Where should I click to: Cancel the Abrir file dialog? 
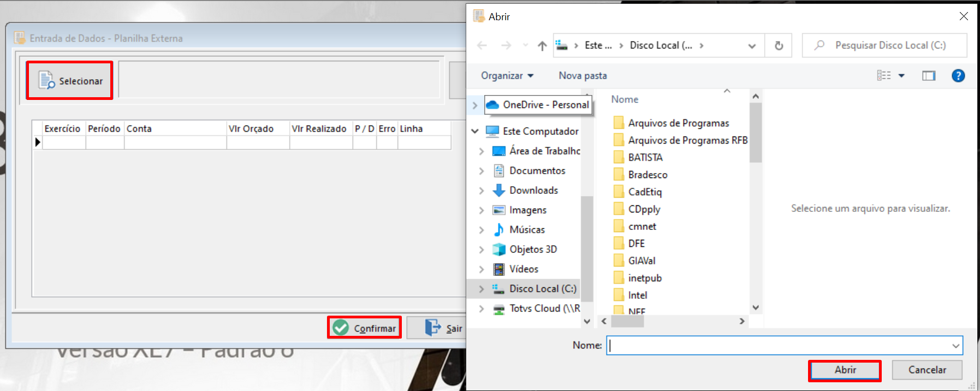[x=926, y=370]
